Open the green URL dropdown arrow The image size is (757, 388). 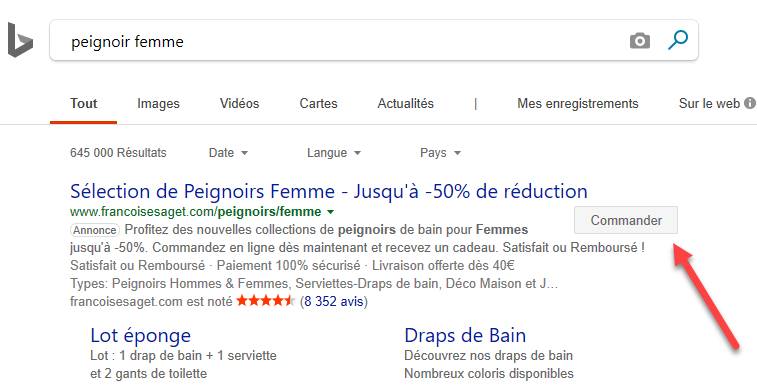point(330,212)
